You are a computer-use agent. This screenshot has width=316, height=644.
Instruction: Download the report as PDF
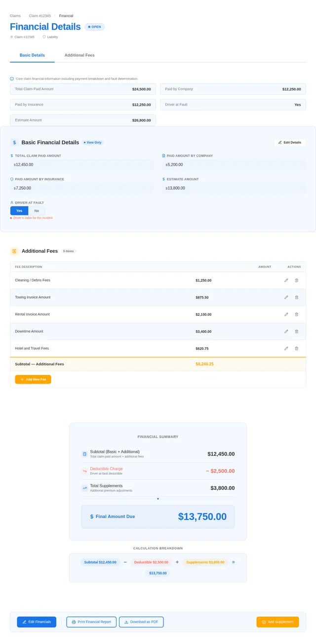(x=141, y=622)
